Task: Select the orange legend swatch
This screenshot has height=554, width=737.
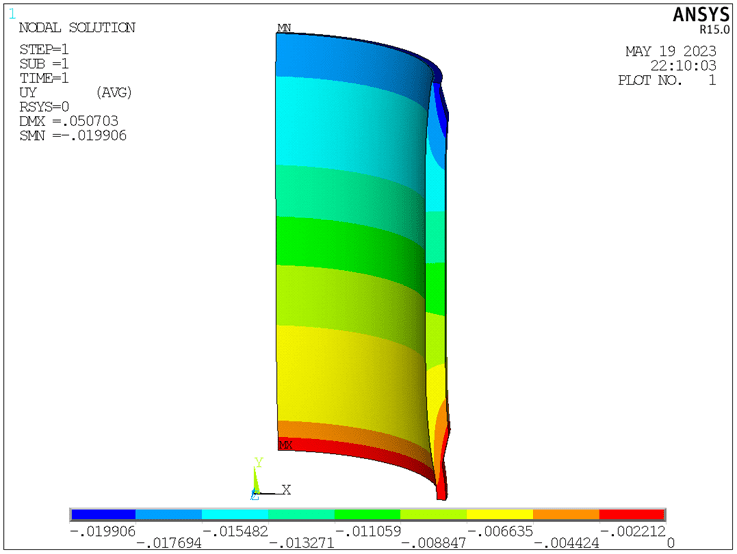Action: [x=566, y=515]
